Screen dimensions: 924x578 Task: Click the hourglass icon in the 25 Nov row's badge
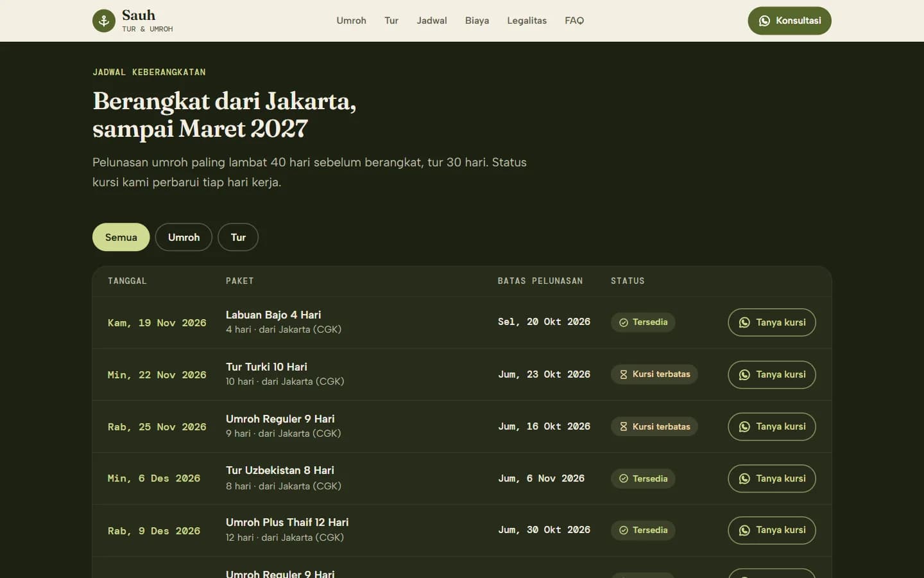click(x=623, y=426)
